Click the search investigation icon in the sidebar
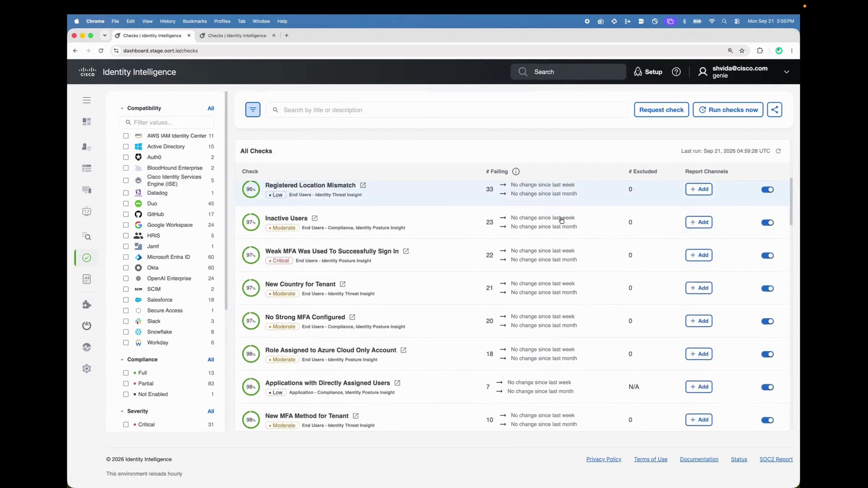Image resolution: width=868 pixels, height=488 pixels. click(x=87, y=236)
